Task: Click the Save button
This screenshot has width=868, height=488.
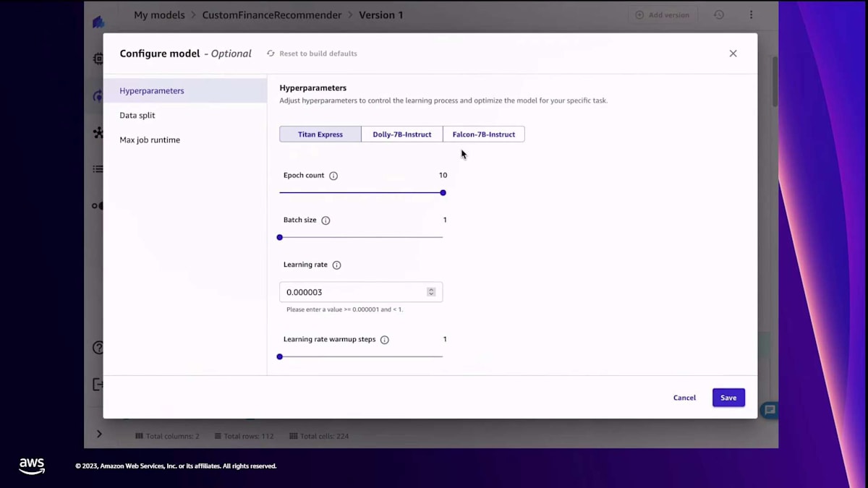Action: [728, 398]
